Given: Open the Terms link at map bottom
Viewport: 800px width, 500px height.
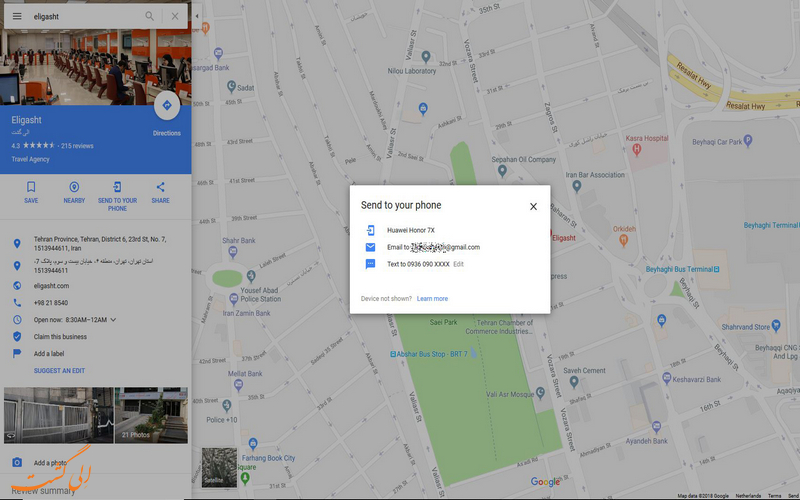Looking at the screenshot, I should (x=774, y=496).
